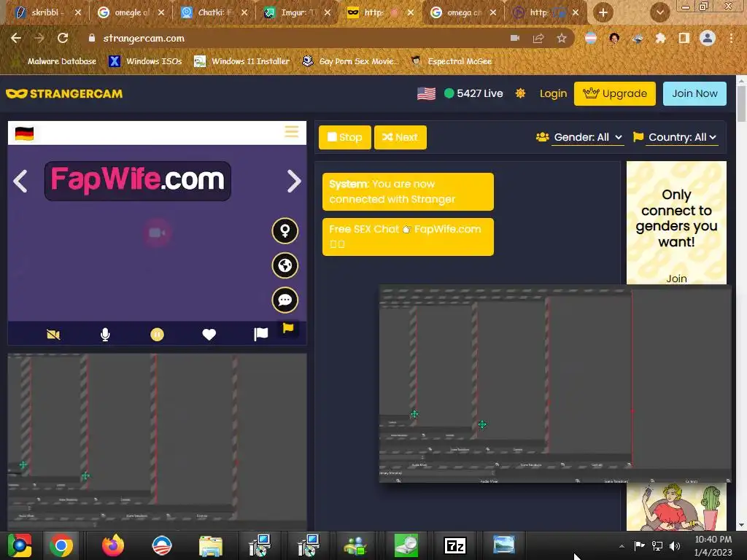Switch to the Chatki tab
Screen dimensions: 747x560
pos(214,12)
